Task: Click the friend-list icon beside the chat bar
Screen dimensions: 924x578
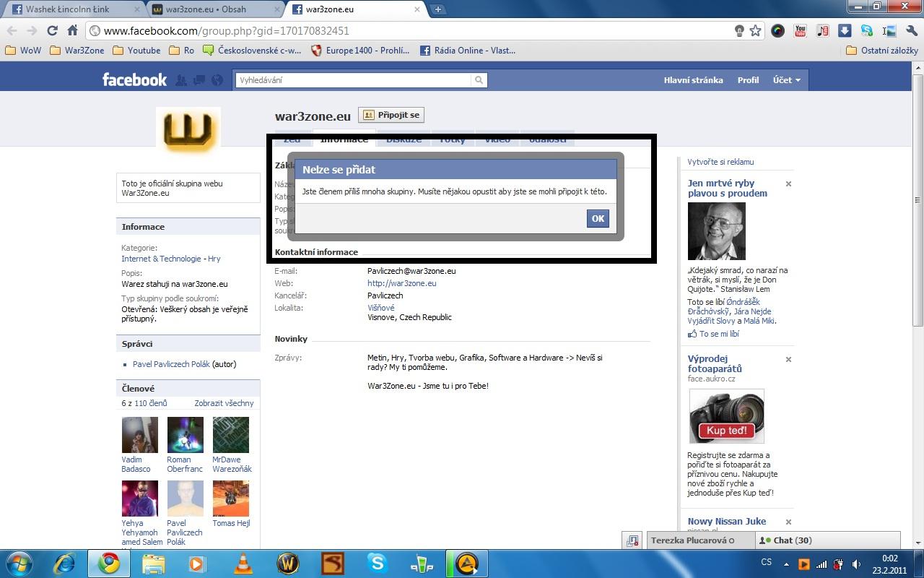Action: pos(632,540)
